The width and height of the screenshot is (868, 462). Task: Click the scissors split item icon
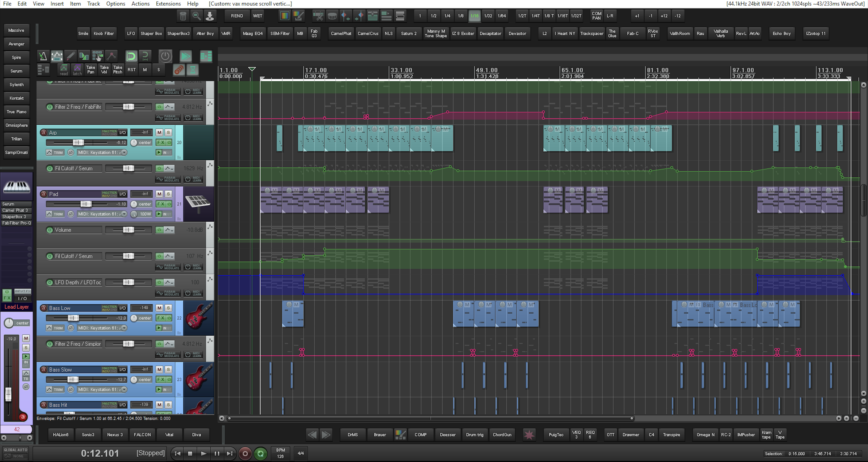coord(318,16)
